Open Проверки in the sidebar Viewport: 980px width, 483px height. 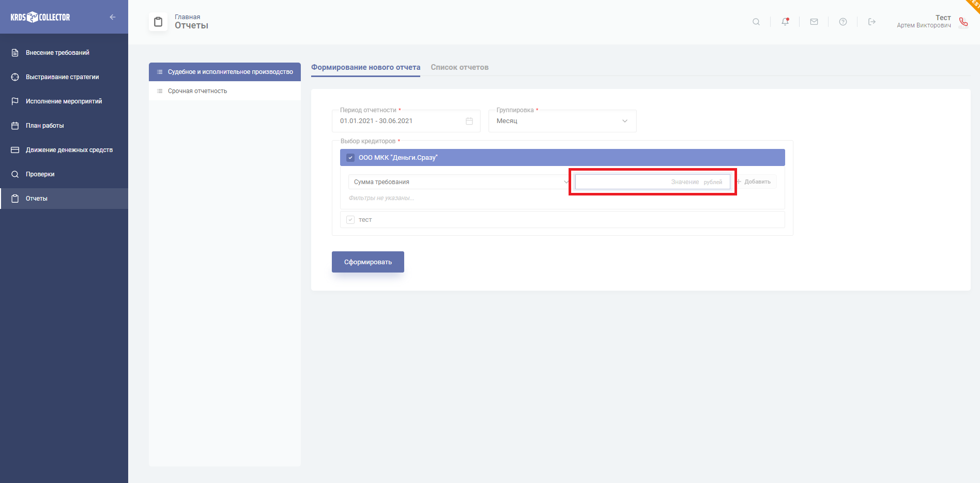coord(64,174)
